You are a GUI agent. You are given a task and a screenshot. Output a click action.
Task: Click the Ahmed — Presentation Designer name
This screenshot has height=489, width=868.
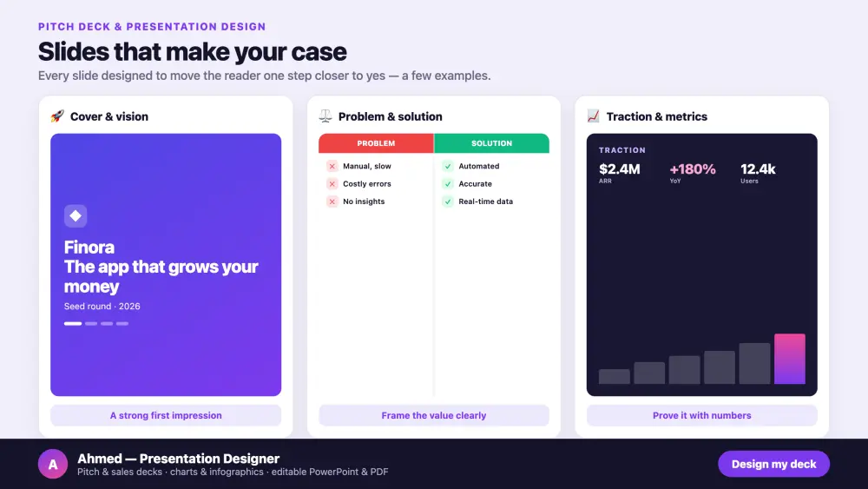click(x=178, y=459)
